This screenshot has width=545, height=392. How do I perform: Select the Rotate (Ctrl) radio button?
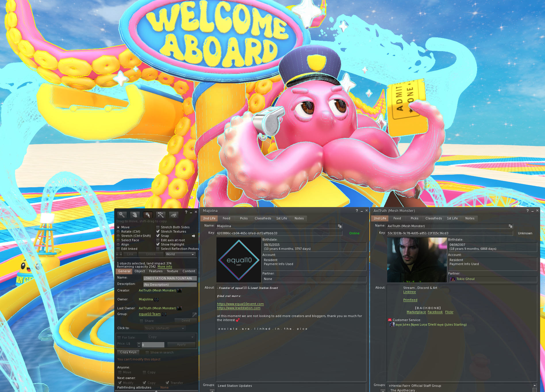click(x=118, y=232)
